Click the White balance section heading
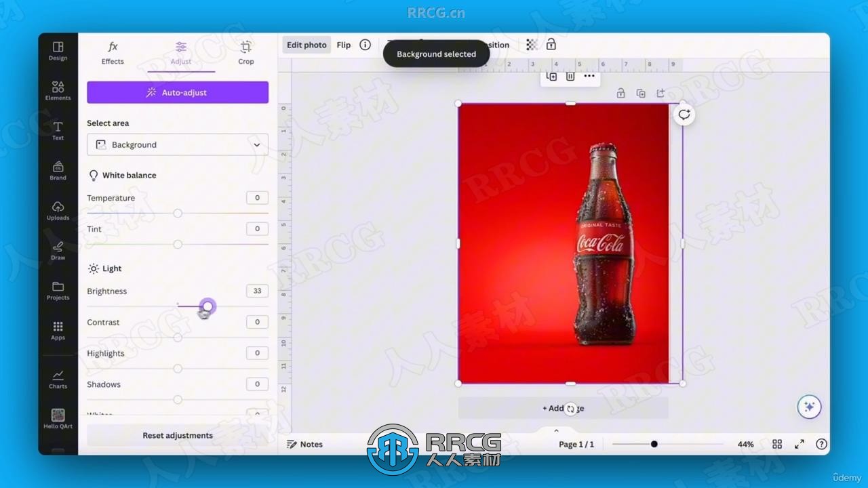Viewport: 868px width, 488px height. (x=122, y=176)
